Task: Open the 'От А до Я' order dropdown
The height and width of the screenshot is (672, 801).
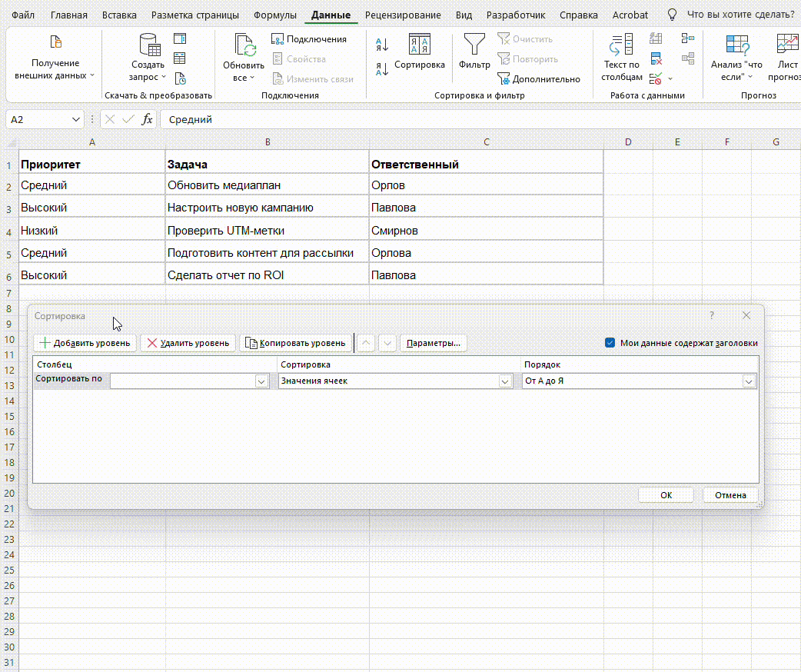Action: click(x=748, y=381)
